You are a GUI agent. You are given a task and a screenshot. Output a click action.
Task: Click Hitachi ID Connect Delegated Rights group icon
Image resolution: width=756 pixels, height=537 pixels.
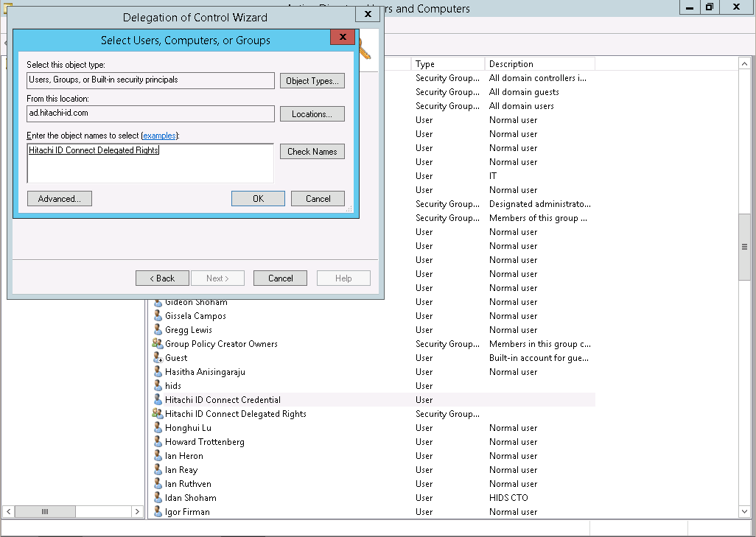(x=158, y=414)
